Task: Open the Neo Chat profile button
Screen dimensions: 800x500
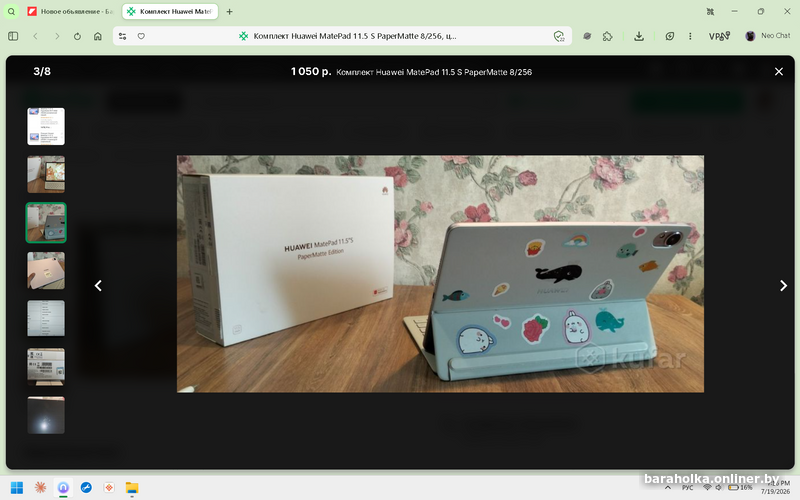Action: coord(768,36)
